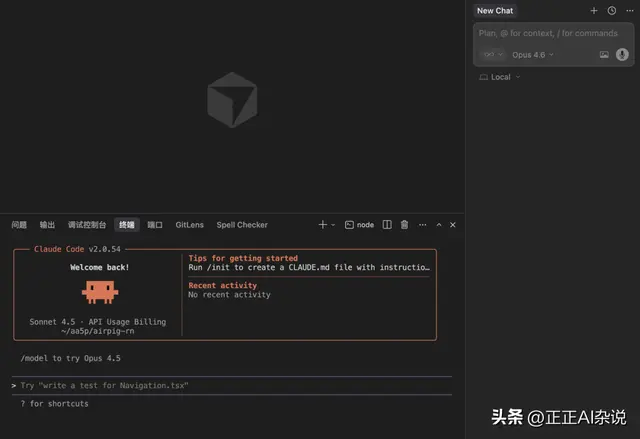The image size is (640, 439).
Task: Open the Local environment dropdown
Action: (x=500, y=77)
